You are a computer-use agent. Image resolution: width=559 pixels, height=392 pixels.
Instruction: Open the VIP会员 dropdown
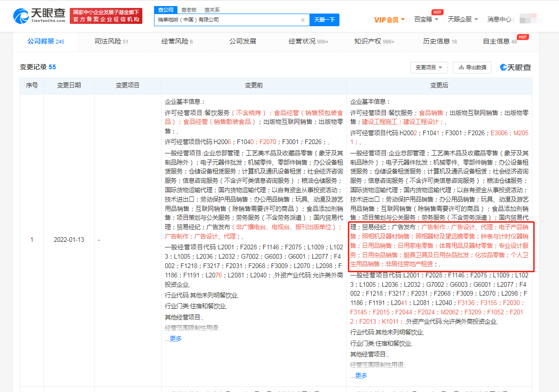click(389, 20)
